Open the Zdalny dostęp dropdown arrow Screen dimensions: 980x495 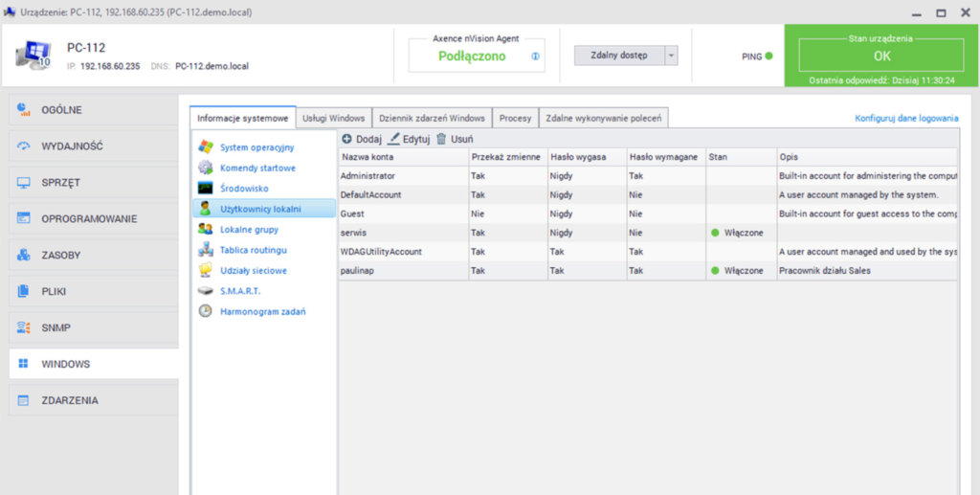pos(671,56)
